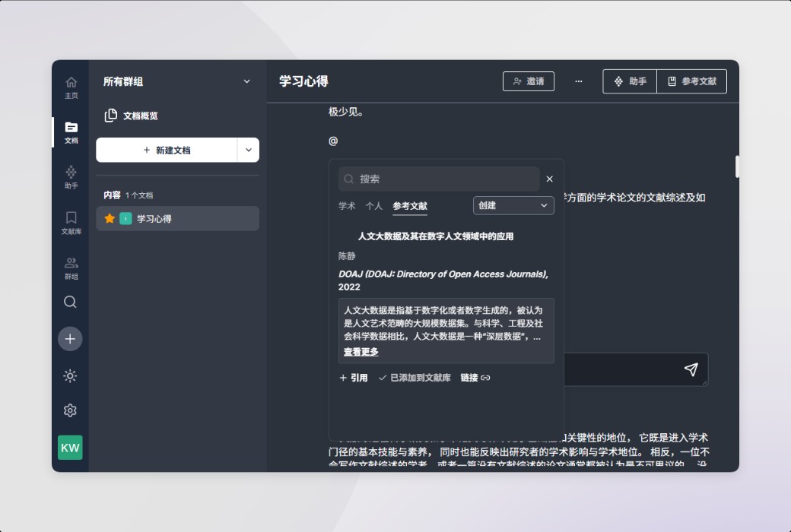Open the Home page in sidebar

point(71,87)
